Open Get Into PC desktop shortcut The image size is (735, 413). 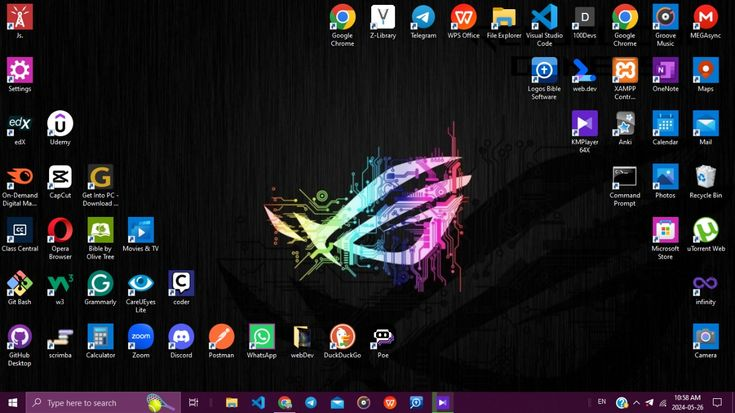point(100,186)
